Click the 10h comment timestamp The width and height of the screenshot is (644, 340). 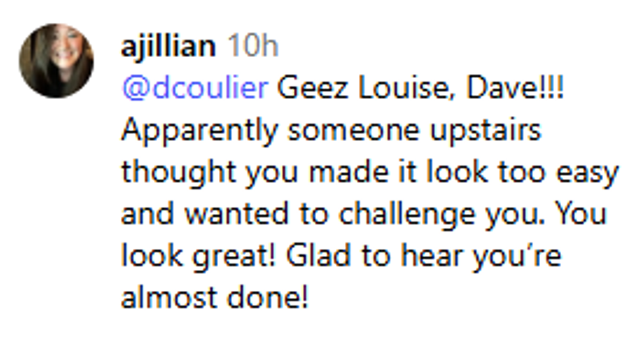point(253,47)
